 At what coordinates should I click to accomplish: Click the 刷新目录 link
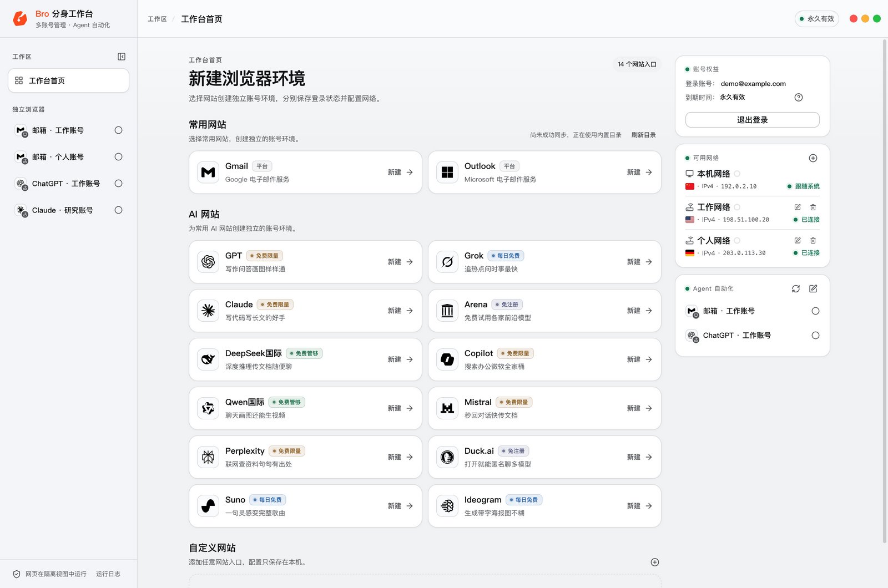(x=644, y=135)
